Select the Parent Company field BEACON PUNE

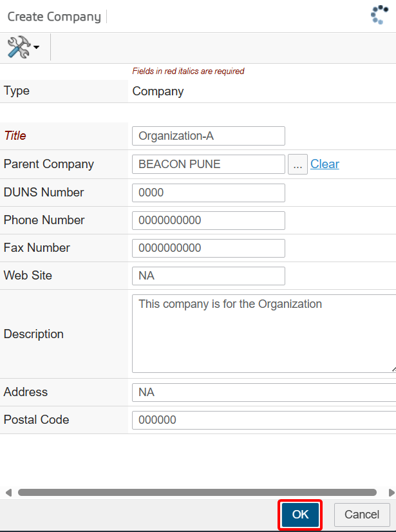[208, 164]
